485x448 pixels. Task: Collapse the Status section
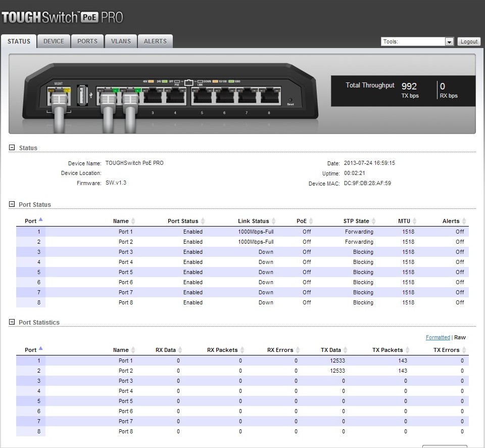(x=12, y=148)
